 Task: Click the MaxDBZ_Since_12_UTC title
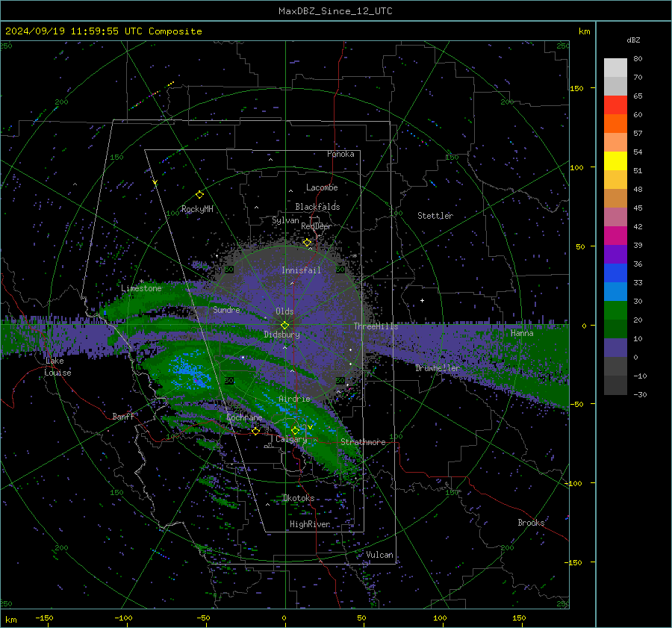(335, 11)
